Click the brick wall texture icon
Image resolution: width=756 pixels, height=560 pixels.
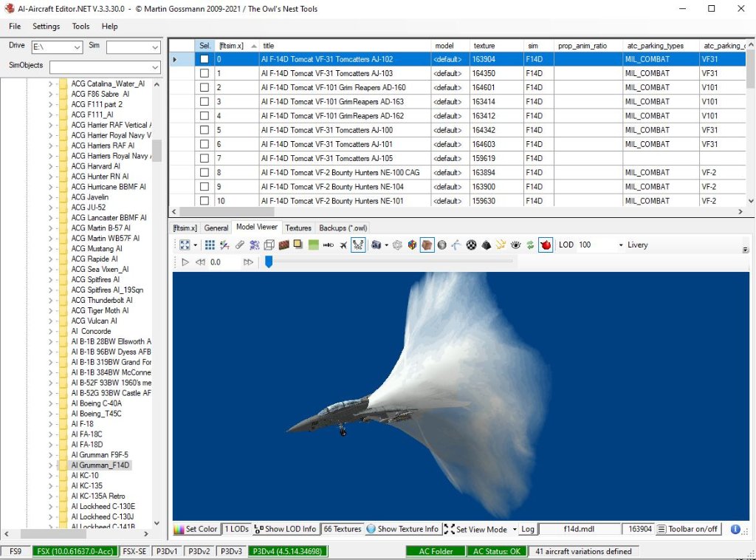coord(283,245)
